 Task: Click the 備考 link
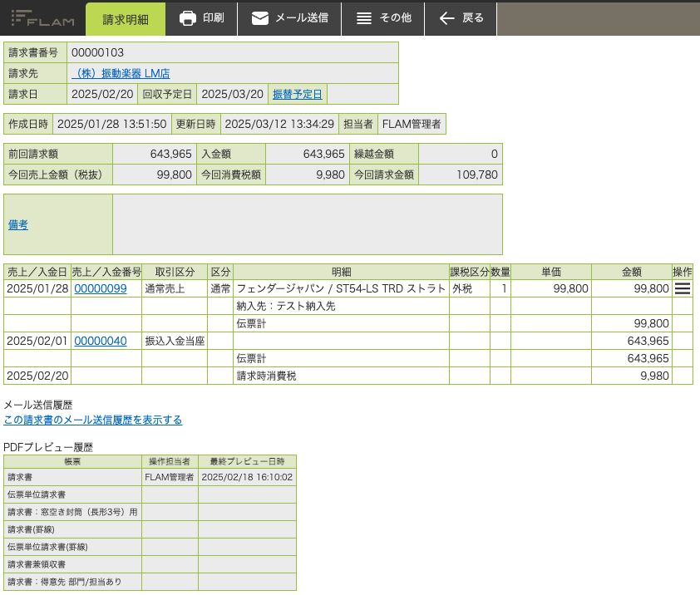(x=17, y=225)
